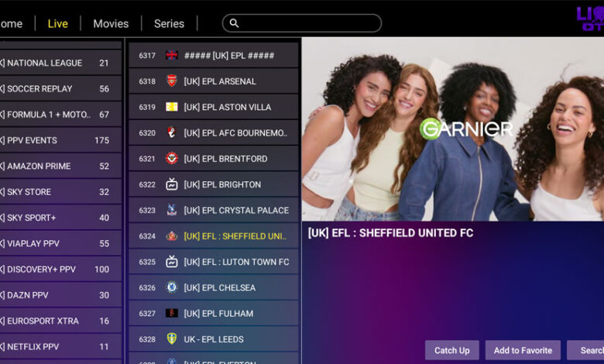Click the magnifier icon in search bar

(235, 23)
